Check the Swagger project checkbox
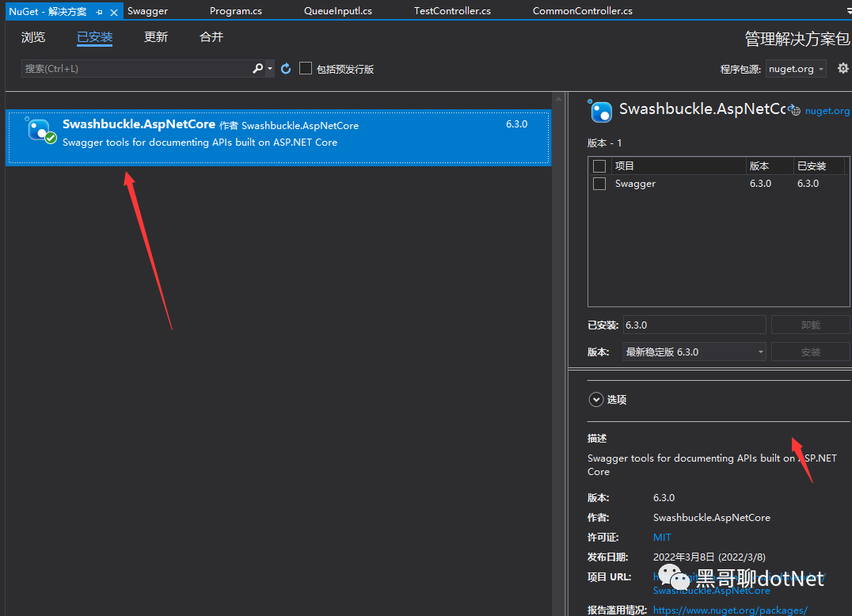Screen dimensions: 852x616 pyautogui.click(x=599, y=184)
